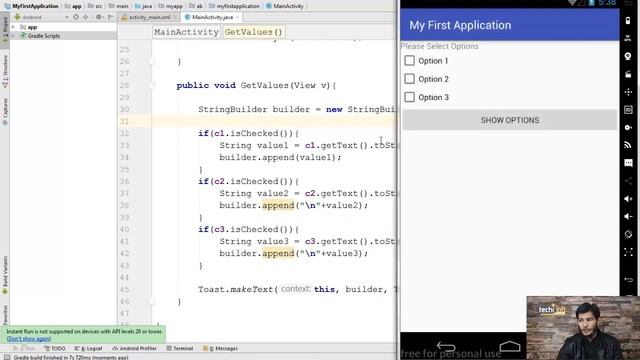Decrease emulator volume icon

click(x=628, y=216)
